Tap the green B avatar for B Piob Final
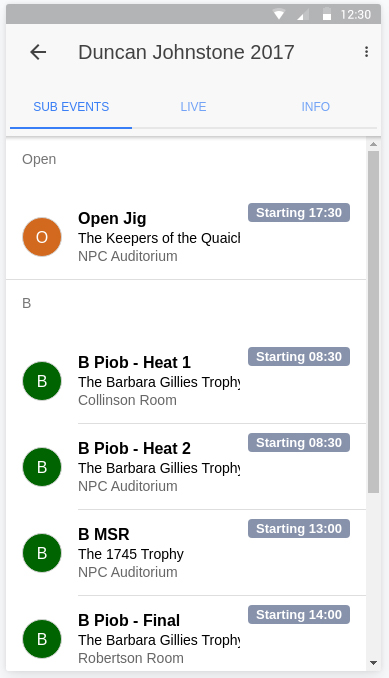This screenshot has height=678, width=389. pyautogui.click(x=42, y=639)
